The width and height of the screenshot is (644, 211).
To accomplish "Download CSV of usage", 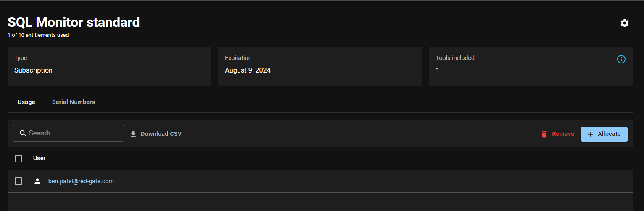I will [156, 134].
